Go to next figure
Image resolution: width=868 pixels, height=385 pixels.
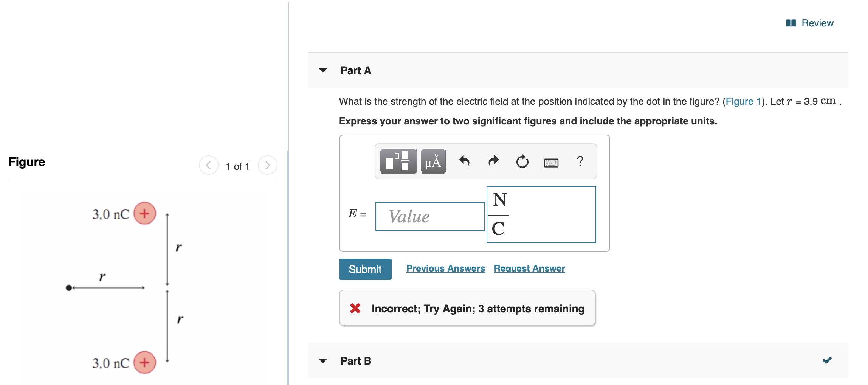(268, 165)
